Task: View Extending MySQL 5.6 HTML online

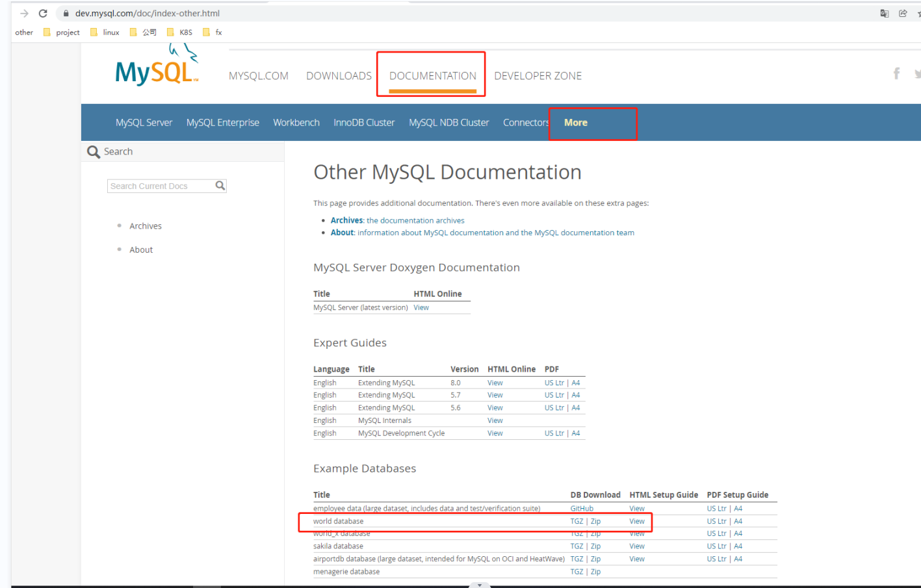Action: pos(495,408)
